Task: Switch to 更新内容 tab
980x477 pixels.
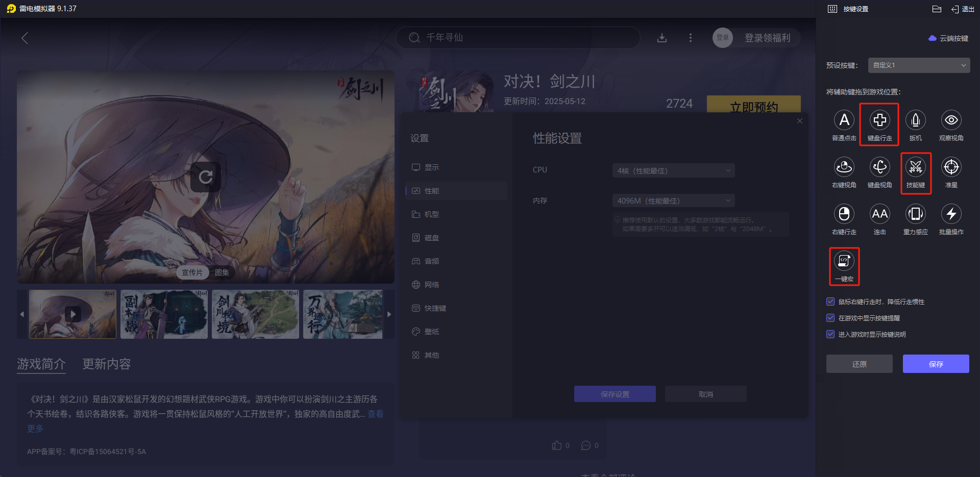Action: pos(107,364)
